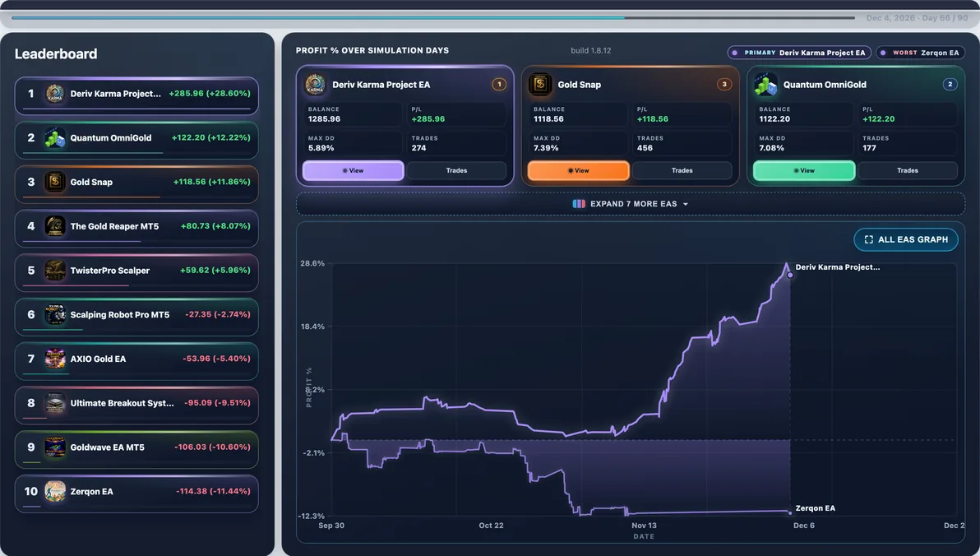Click Deriv Karma balance value 1285.96
Viewport: 980px width, 556px height.
324,118
